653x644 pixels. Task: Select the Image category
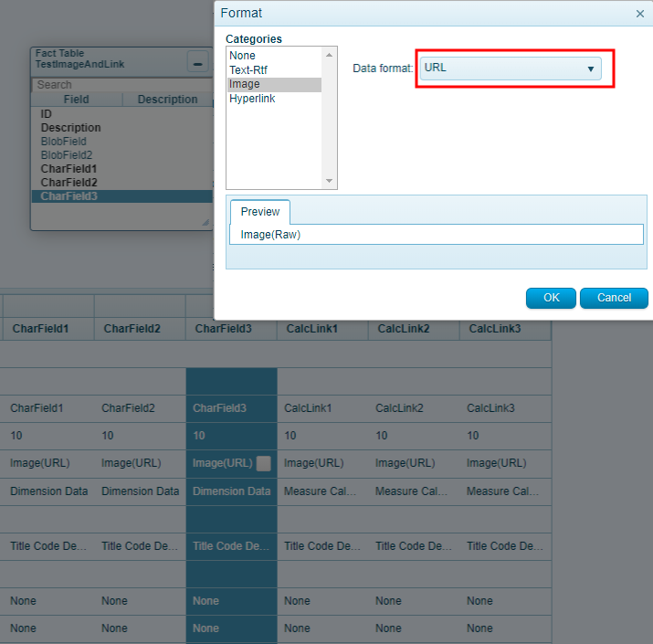click(245, 84)
